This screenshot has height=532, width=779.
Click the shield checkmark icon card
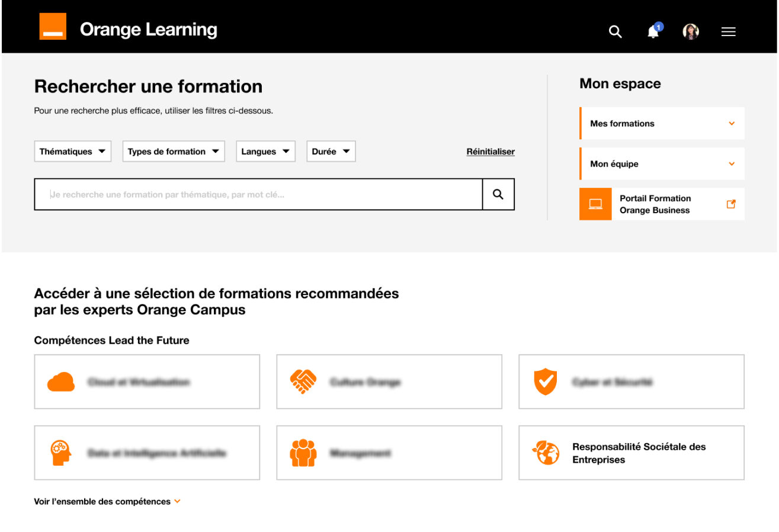click(x=631, y=382)
